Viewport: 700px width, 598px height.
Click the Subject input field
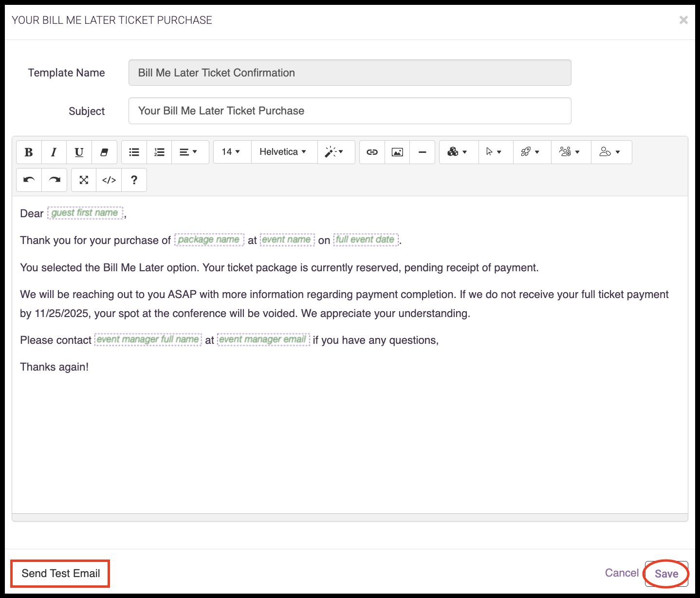point(350,111)
